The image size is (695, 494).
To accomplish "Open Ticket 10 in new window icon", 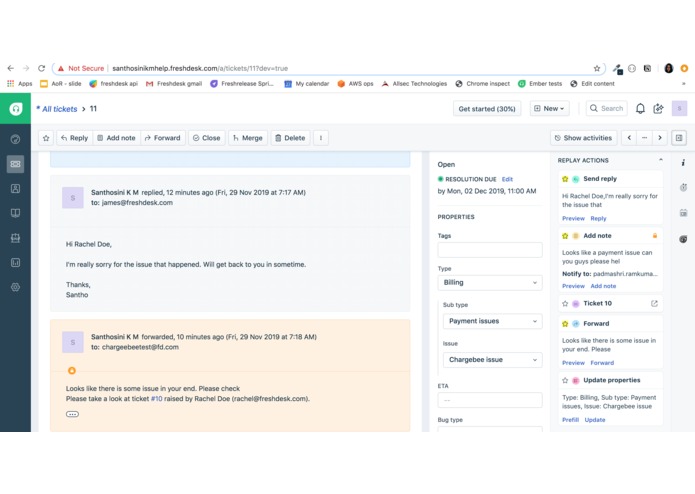I will [x=654, y=303].
